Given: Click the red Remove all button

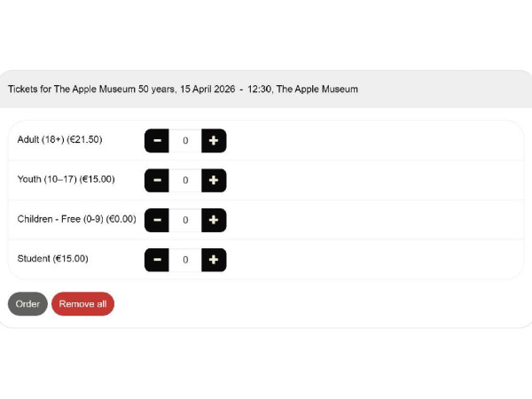Looking at the screenshot, I should (x=82, y=304).
